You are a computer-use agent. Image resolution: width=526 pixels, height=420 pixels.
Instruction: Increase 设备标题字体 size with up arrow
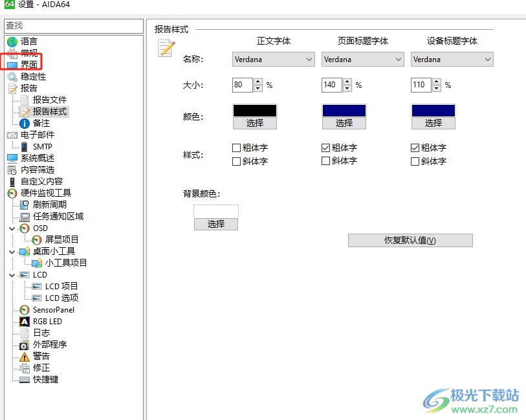click(437, 82)
